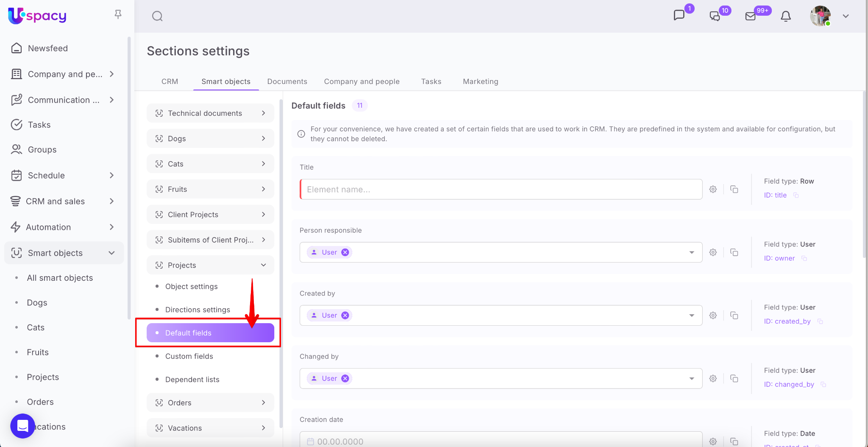Open the notifications bell
The image size is (868, 447).
click(x=785, y=16)
